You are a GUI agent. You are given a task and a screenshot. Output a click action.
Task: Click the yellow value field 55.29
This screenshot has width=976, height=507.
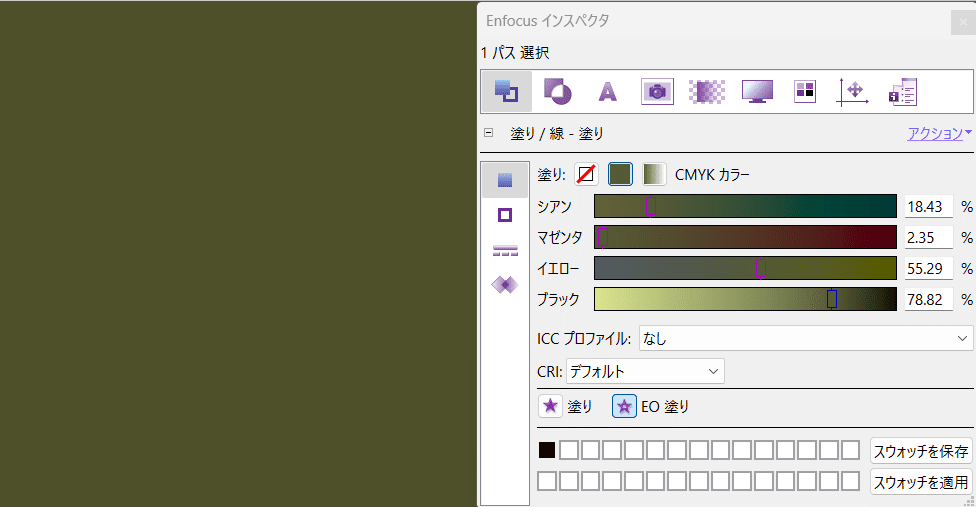[929, 269]
